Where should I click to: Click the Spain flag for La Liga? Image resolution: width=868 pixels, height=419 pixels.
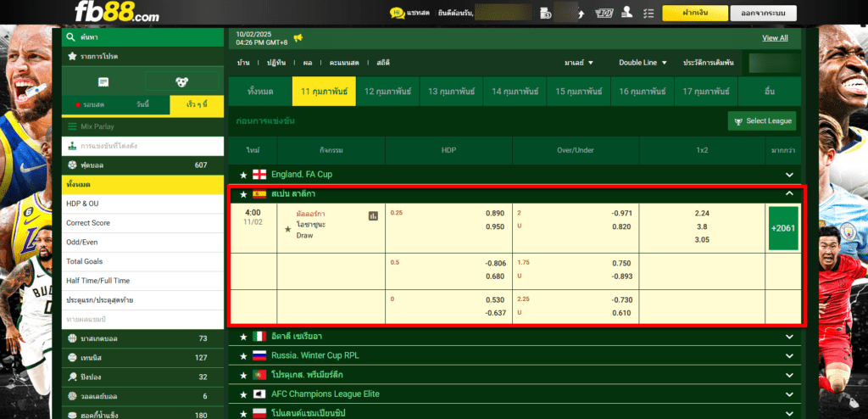tap(259, 194)
